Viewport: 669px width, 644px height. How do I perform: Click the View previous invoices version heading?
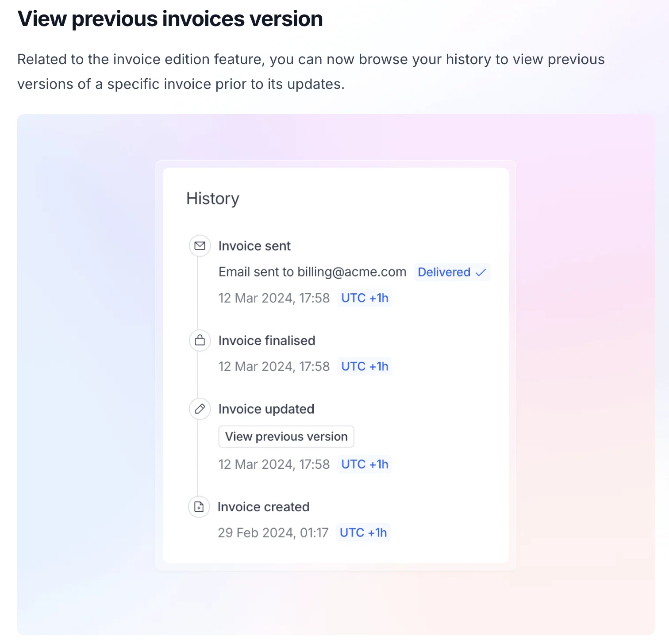170,19
